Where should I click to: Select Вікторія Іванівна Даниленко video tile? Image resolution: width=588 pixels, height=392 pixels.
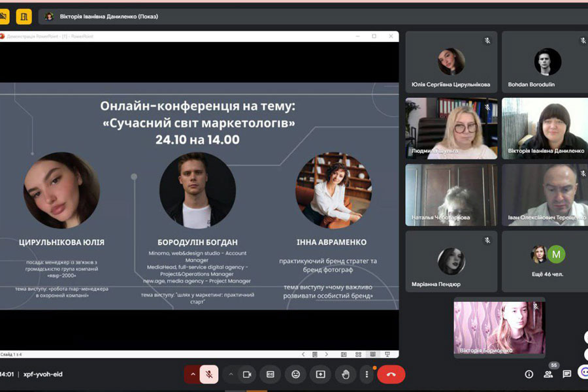click(545, 128)
